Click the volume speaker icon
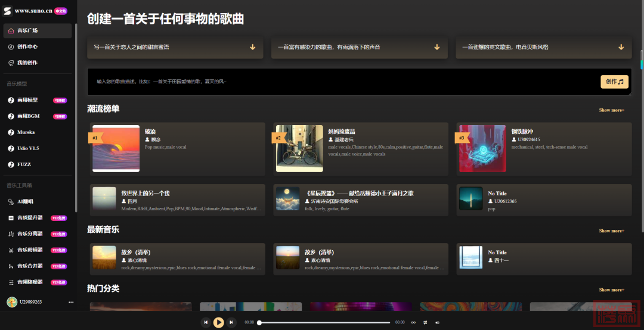Viewport: 644px width, 330px height. tap(437, 322)
